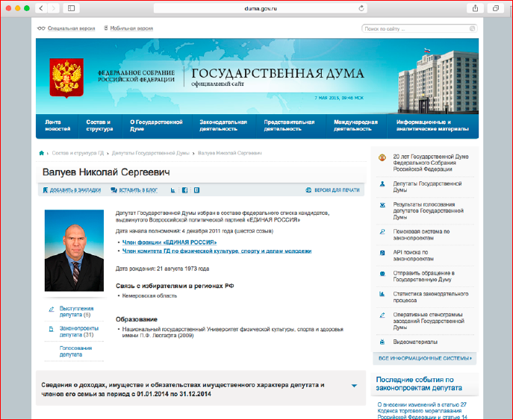
Task: Reload the page with the refresh icon
Action: [x=361, y=8]
